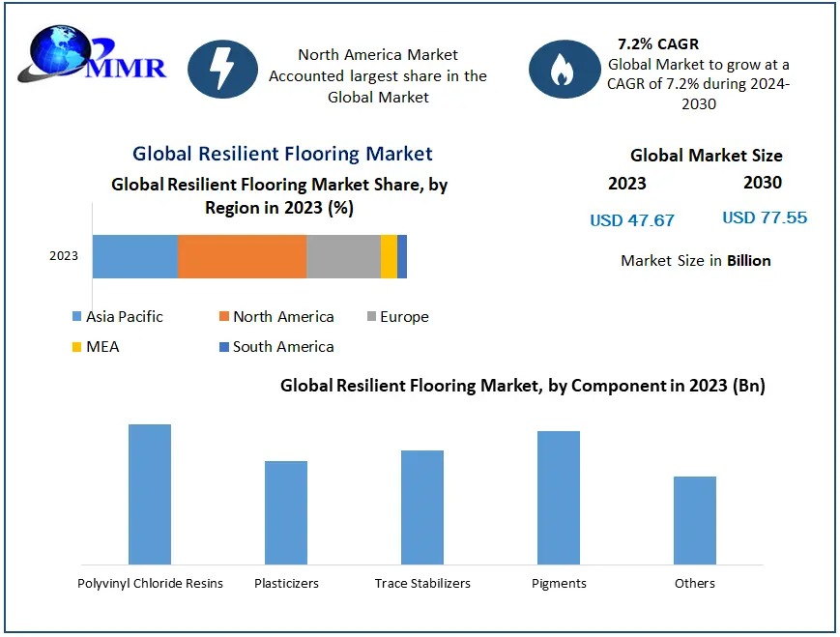Click the Polyvinyl Chloride Resins bar
This screenshot has width=840, height=637.
point(150,494)
